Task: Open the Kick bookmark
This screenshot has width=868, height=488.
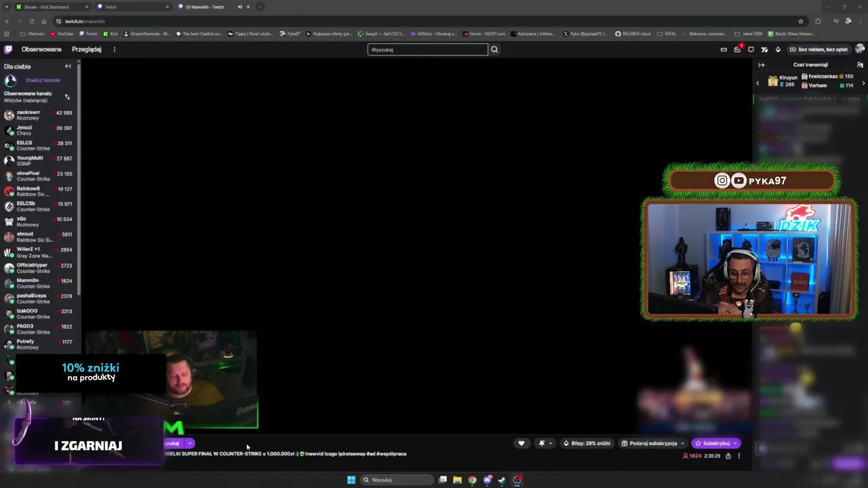Action: (111, 34)
